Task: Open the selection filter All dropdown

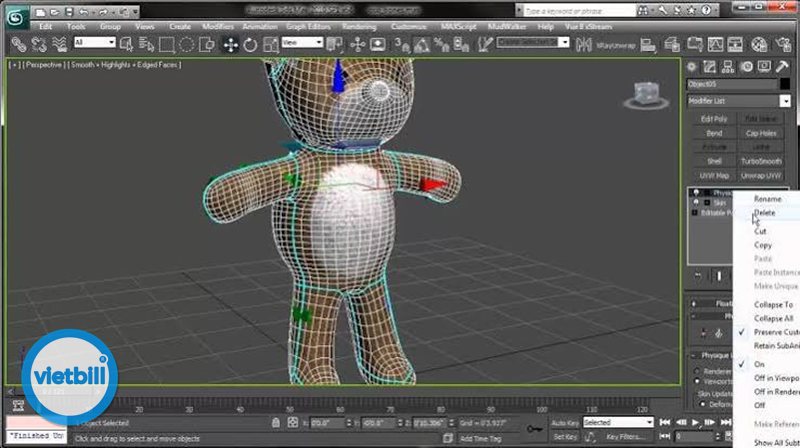Action: [x=95, y=42]
